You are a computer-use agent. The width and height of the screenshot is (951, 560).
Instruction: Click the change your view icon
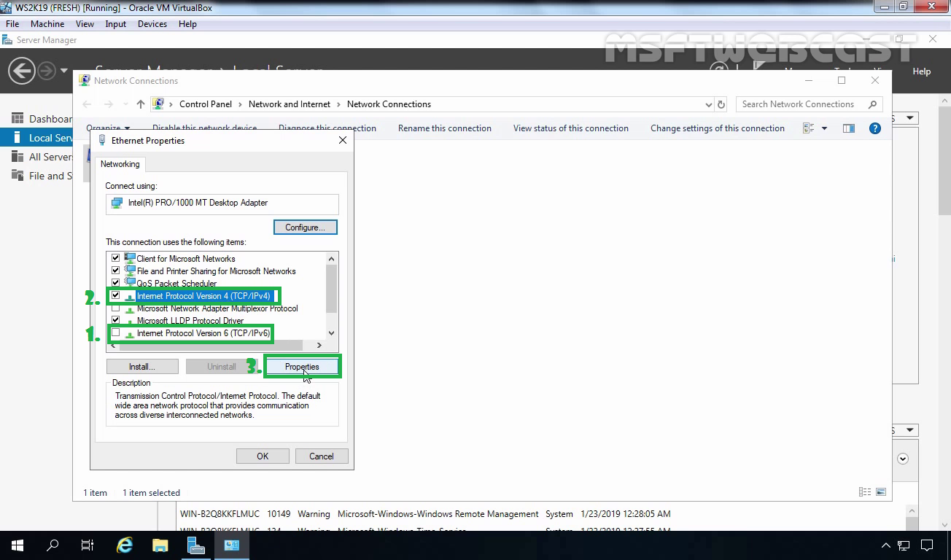[808, 128]
